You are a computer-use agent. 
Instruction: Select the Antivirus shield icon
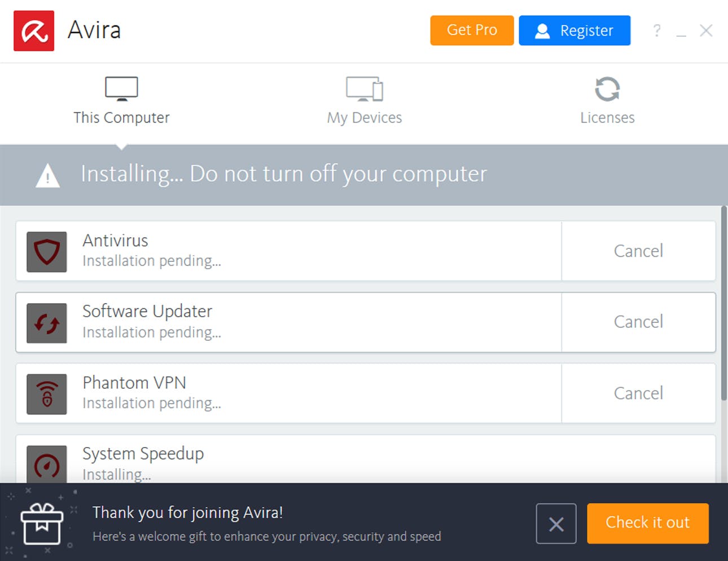46,252
